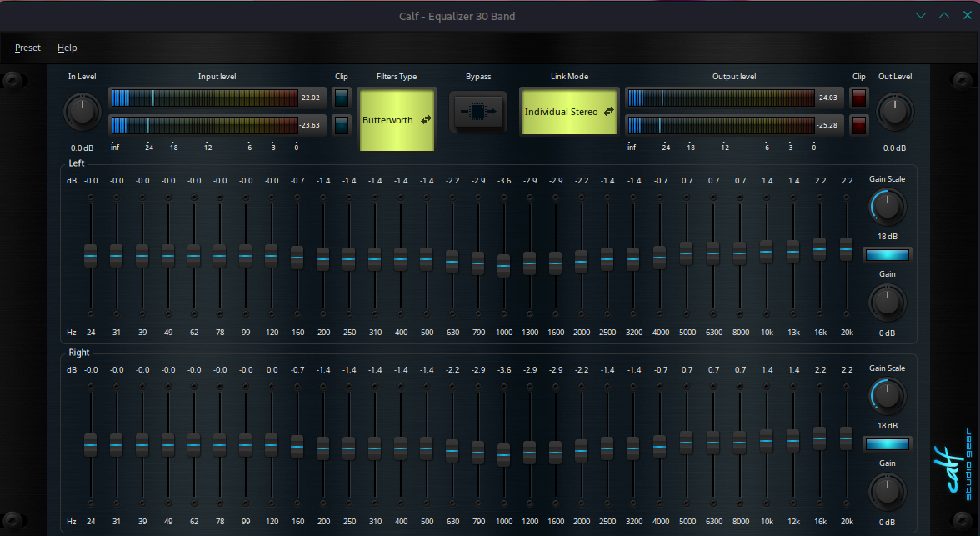Screen dimensions: 980x536
Task: Click the Right 790 Hz slider handle
Action: tap(478, 453)
